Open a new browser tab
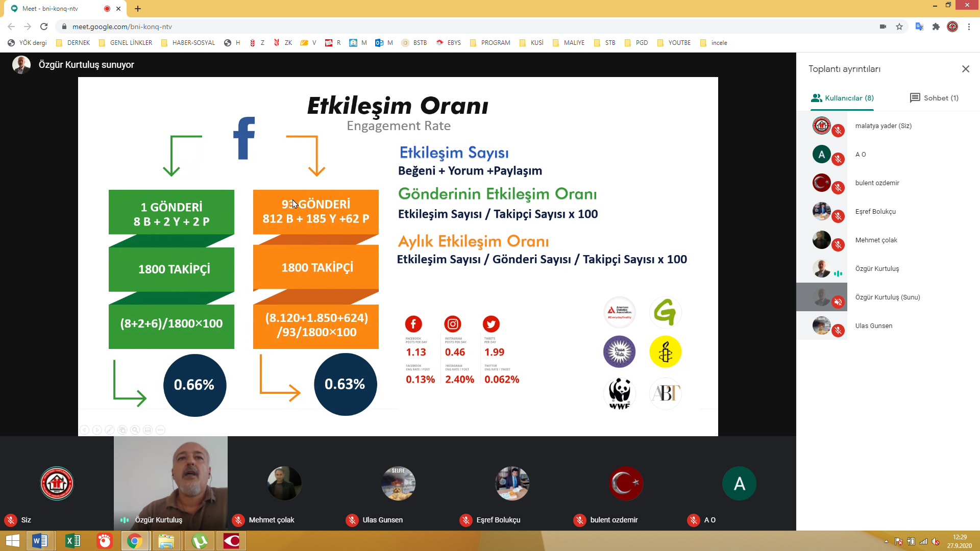The width and height of the screenshot is (980, 551). coord(138,9)
